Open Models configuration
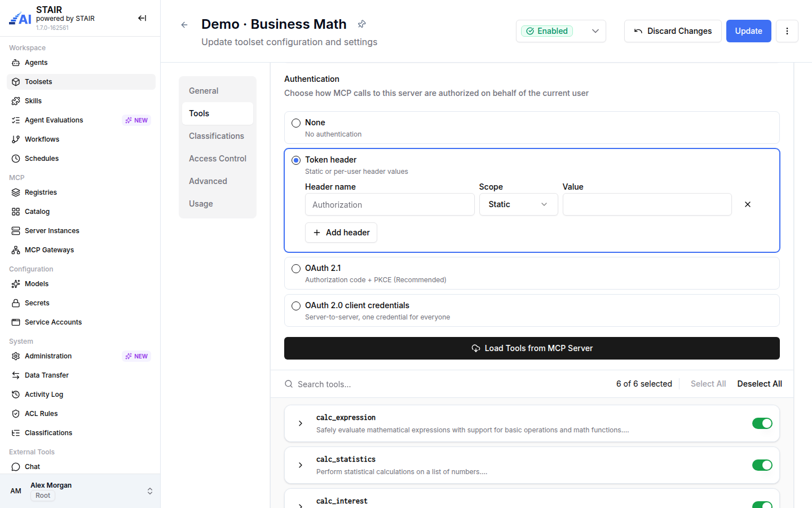This screenshot has width=812, height=508. click(x=81, y=284)
